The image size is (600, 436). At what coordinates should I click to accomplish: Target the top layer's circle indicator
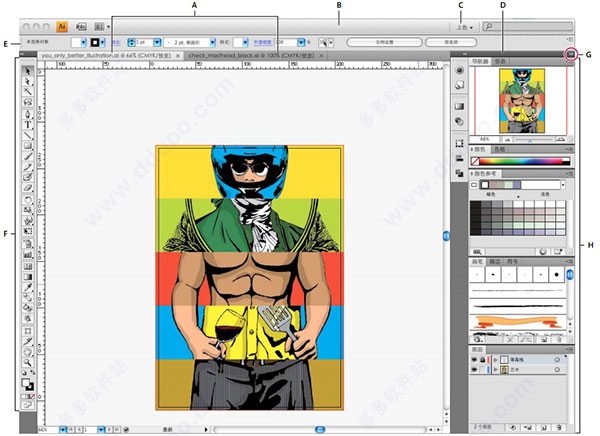(557, 360)
